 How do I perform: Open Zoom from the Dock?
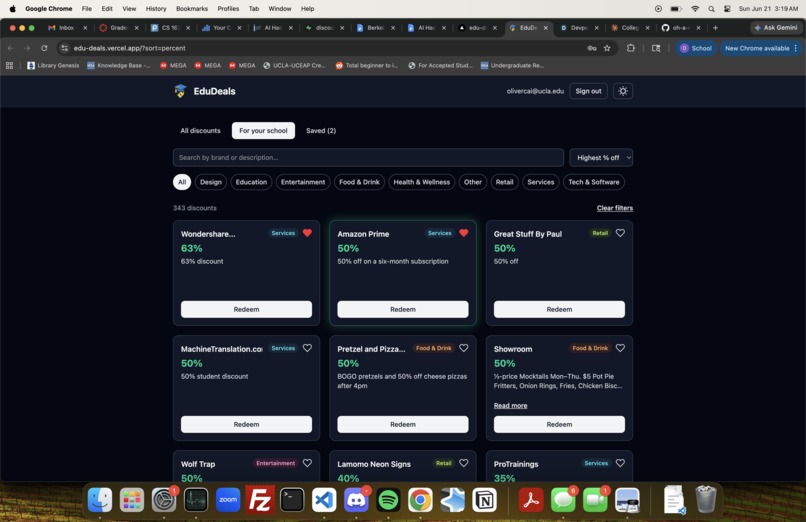coord(228,499)
